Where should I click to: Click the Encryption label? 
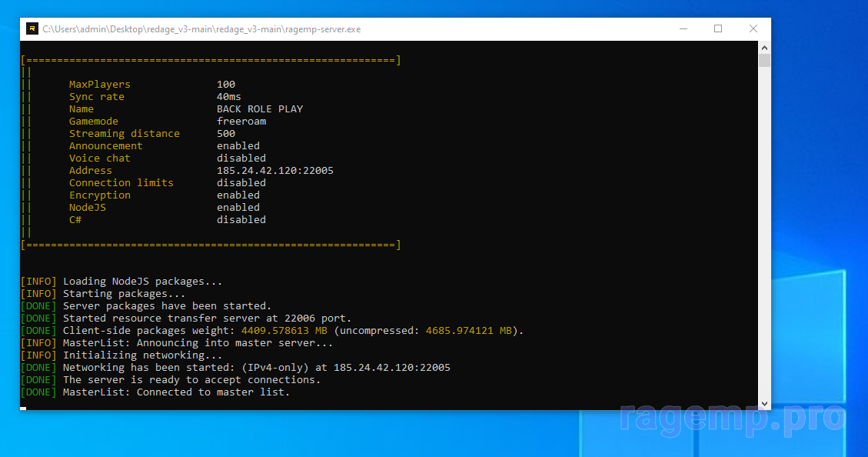100,195
